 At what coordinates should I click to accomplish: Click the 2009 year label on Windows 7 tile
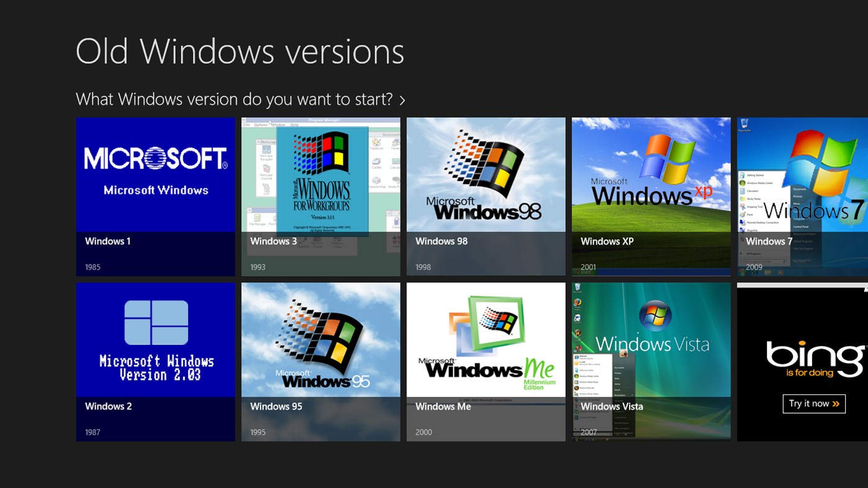tap(753, 267)
